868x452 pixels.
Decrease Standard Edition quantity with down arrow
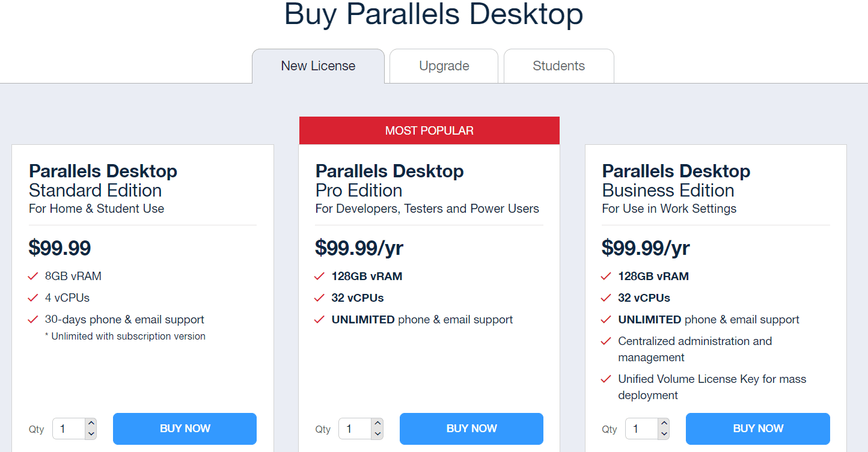coord(91,434)
